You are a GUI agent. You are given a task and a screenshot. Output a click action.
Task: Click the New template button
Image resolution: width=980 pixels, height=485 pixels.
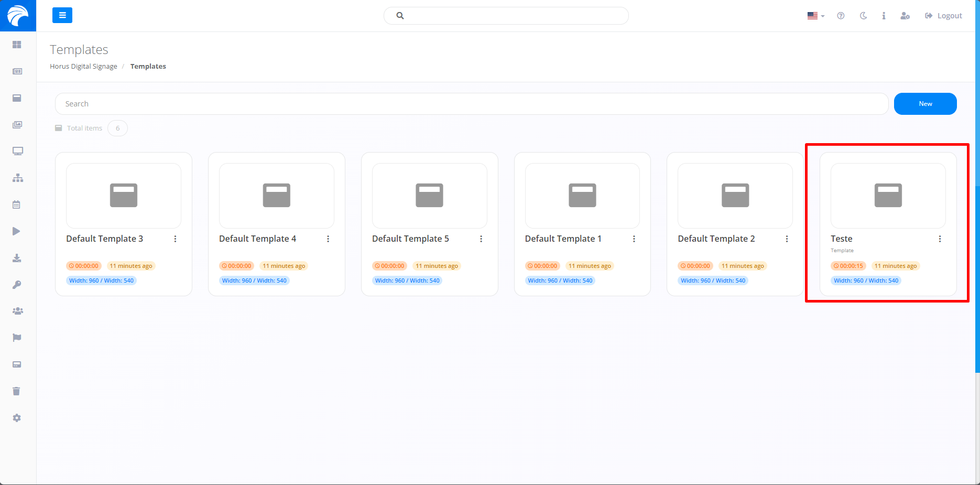coord(925,104)
